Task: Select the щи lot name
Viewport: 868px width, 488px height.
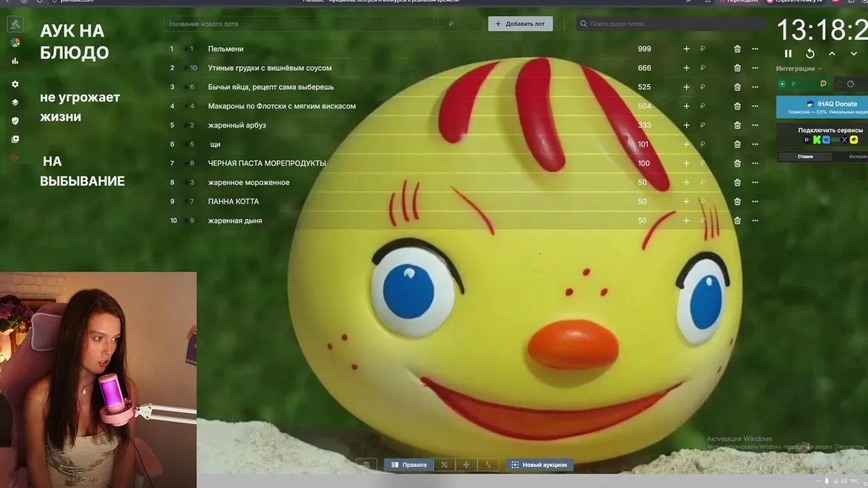Action: click(x=215, y=144)
